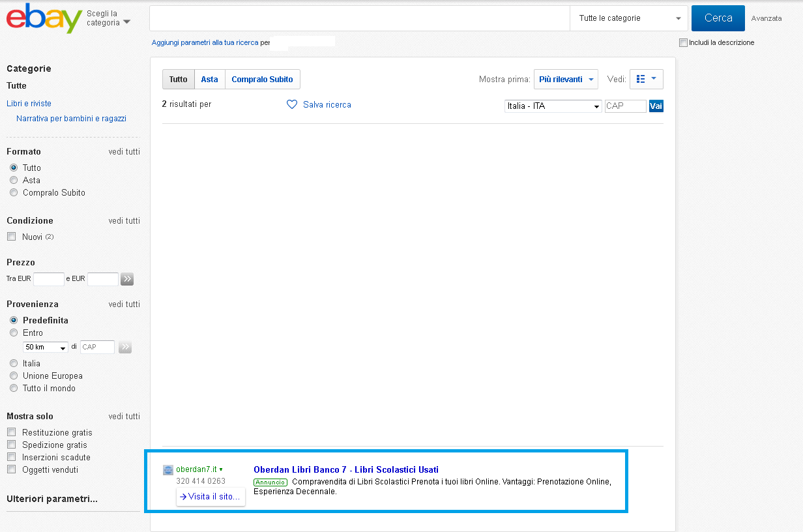The height and width of the screenshot is (532, 803).
Task: Click vedi tutti next to Mostra solo
Action: (x=124, y=416)
